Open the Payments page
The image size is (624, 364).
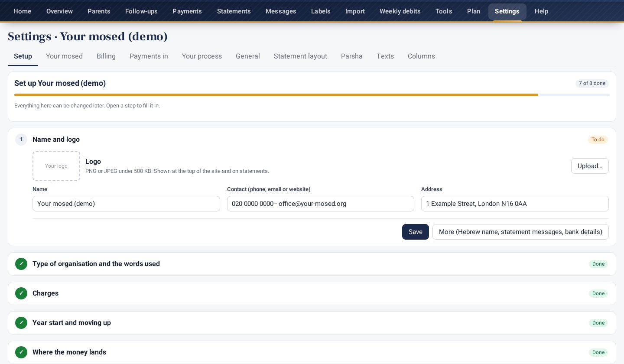coord(187,11)
